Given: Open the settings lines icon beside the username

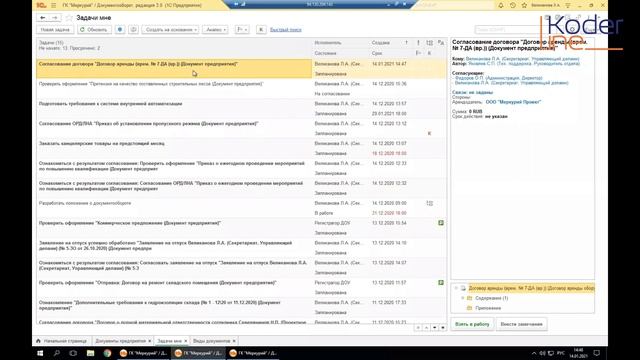Looking at the screenshot, I should (568, 5).
